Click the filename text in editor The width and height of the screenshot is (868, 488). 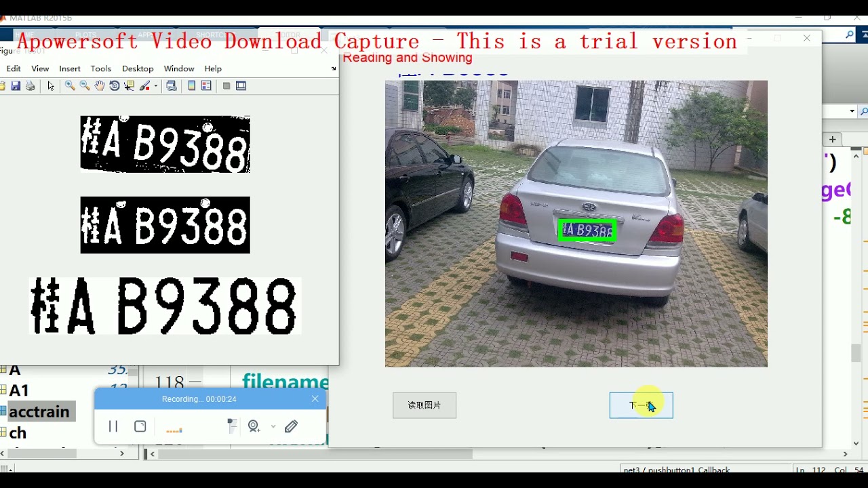(x=285, y=382)
